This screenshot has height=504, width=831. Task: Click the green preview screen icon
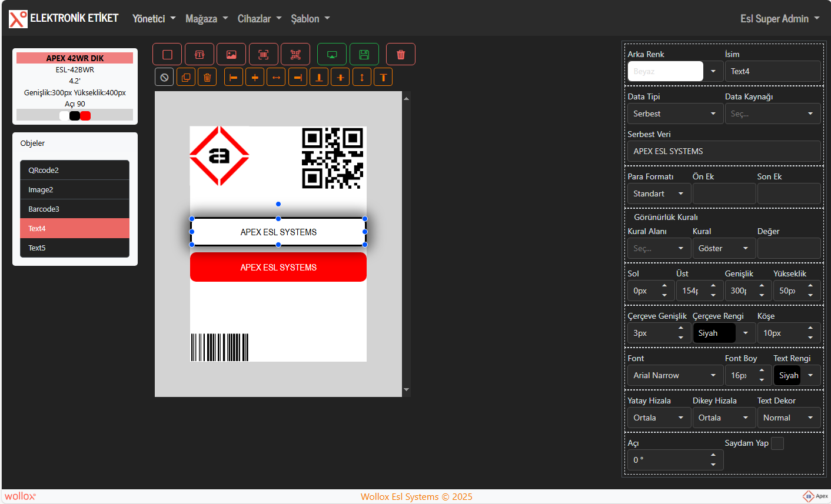click(332, 54)
